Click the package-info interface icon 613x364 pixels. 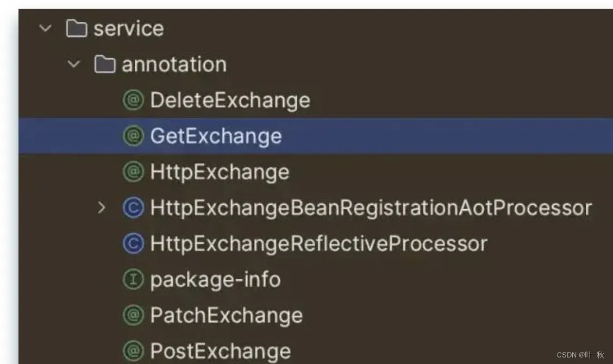pyautogui.click(x=133, y=280)
